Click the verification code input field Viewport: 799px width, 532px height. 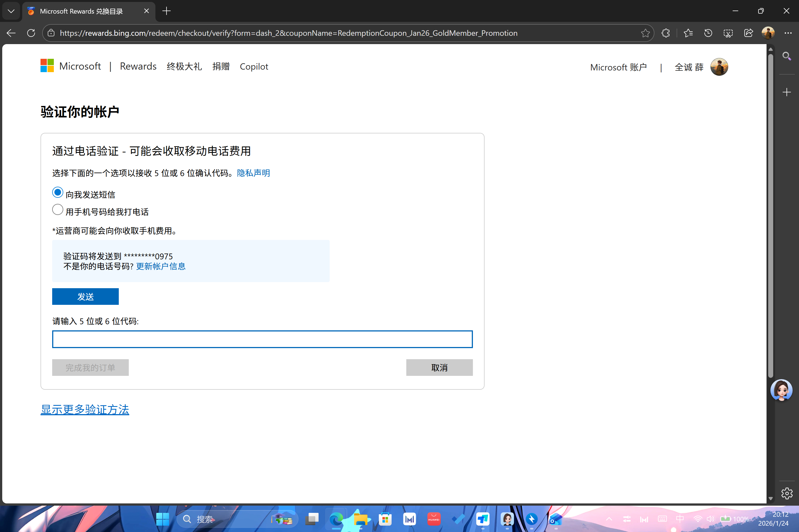coord(262,339)
